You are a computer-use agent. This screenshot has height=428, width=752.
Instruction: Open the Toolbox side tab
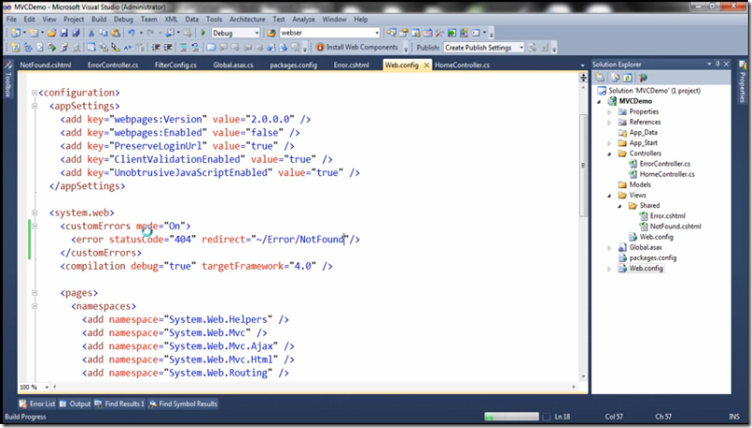[x=8, y=81]
